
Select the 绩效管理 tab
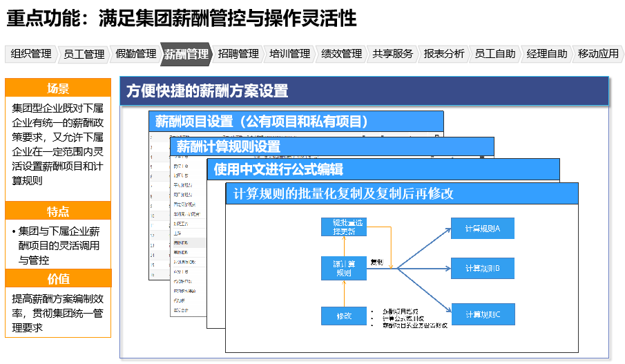tap(341, 54)
